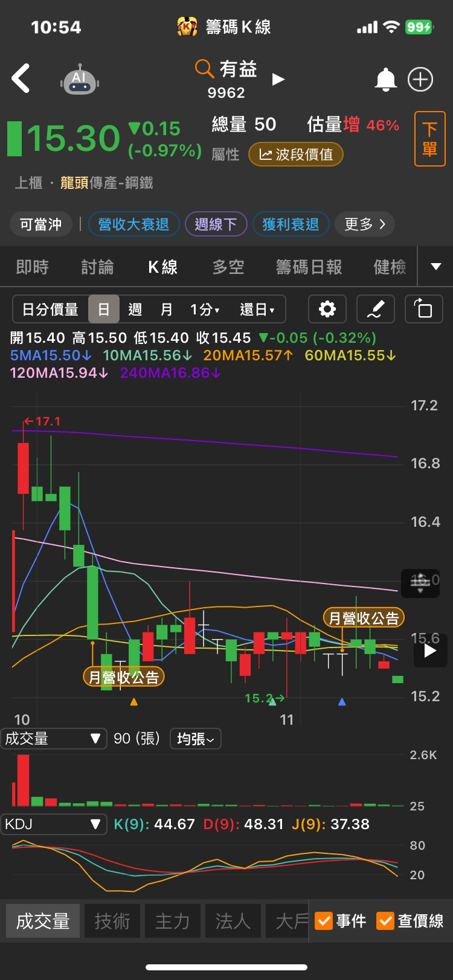Tap the right 月營收公告 event label
The height and width of the screenshot is (980, 453).
click(x=364, y=618)
